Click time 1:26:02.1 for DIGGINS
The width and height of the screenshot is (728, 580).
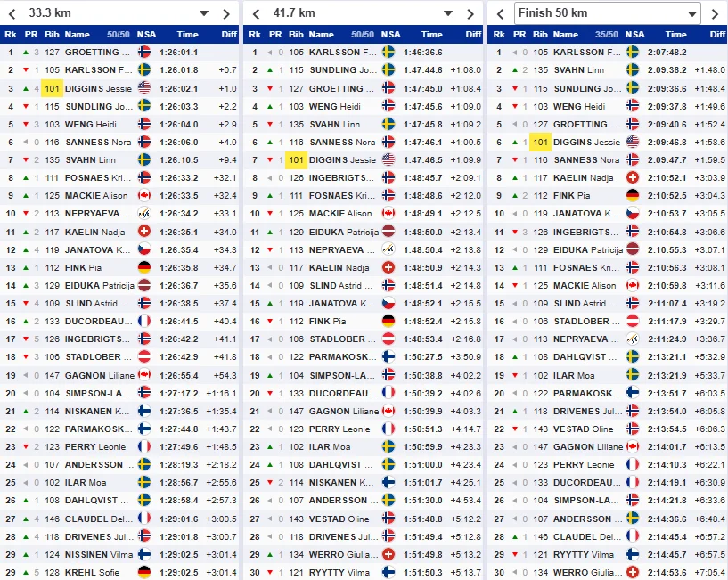click(178, 88)
